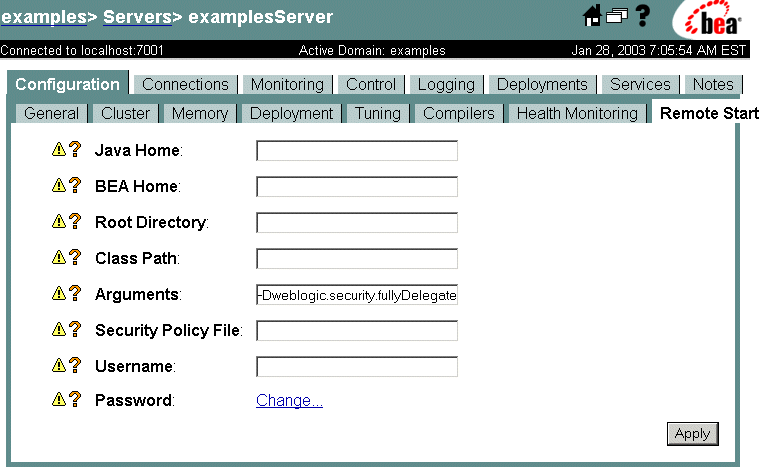
Task: Click warning triangle beside Password
Action: pos(59,399)
